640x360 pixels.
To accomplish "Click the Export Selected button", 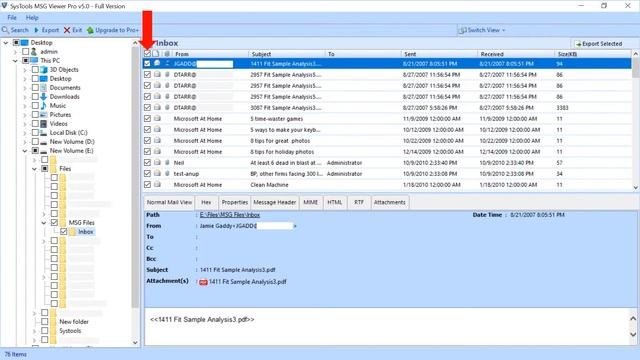I will point(598,44).
